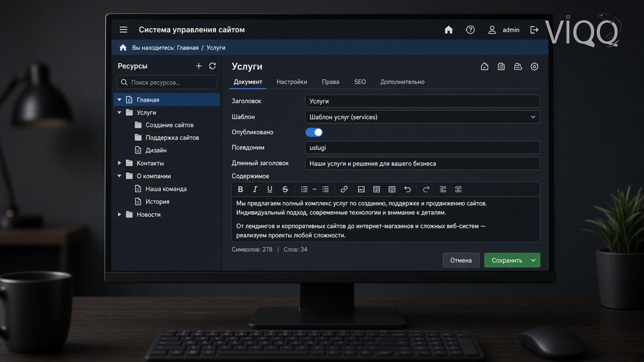Click the logout arrow icon
644x362 pixels.
tap(534, 30)
